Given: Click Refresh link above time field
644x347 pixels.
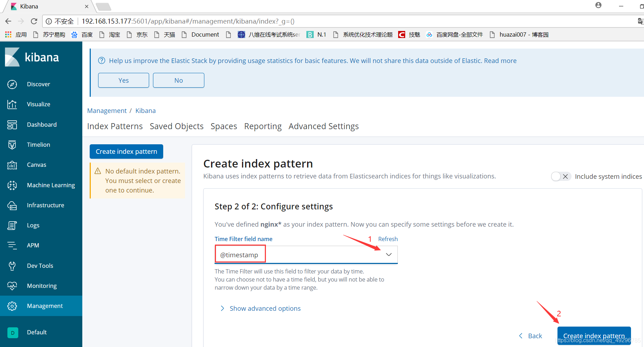Looking at the screenshot, I should [x=388, y=239].
